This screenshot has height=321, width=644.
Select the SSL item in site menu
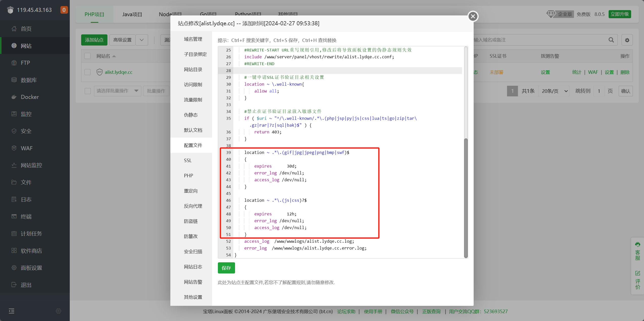click(188, 160)
